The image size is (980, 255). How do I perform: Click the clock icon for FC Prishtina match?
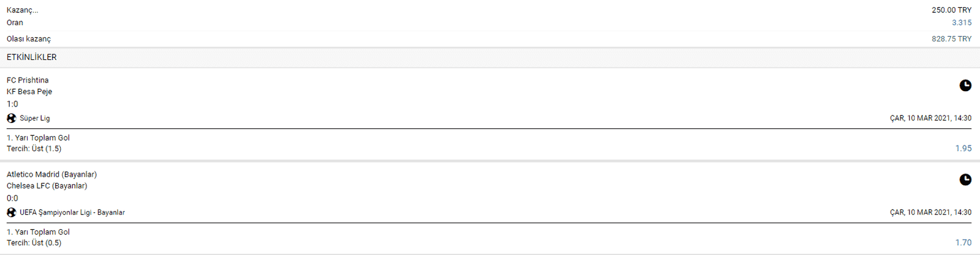click(965, 86)
